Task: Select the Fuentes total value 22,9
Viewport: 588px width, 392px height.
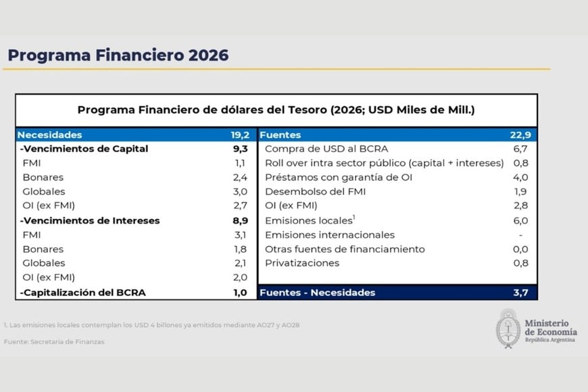Action: 520,135
